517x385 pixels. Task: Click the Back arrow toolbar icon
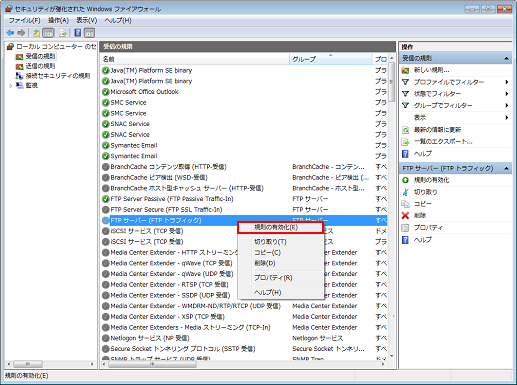(10, 33)
